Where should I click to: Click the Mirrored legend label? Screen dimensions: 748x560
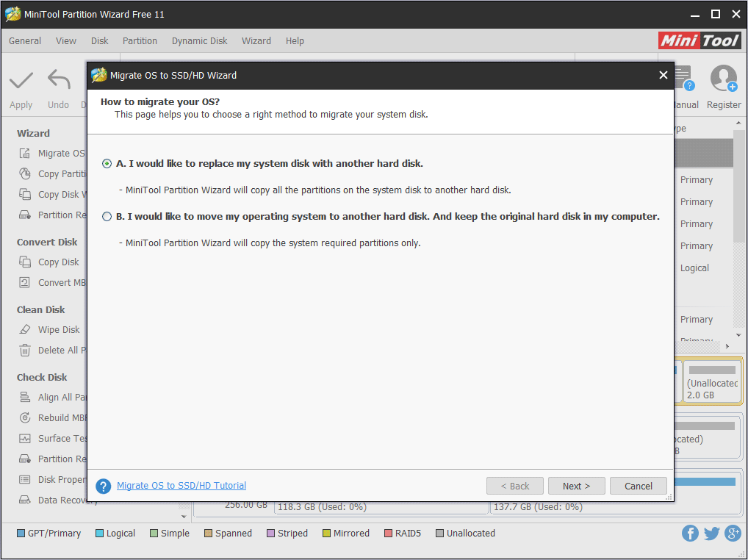[x=351, y=534]
